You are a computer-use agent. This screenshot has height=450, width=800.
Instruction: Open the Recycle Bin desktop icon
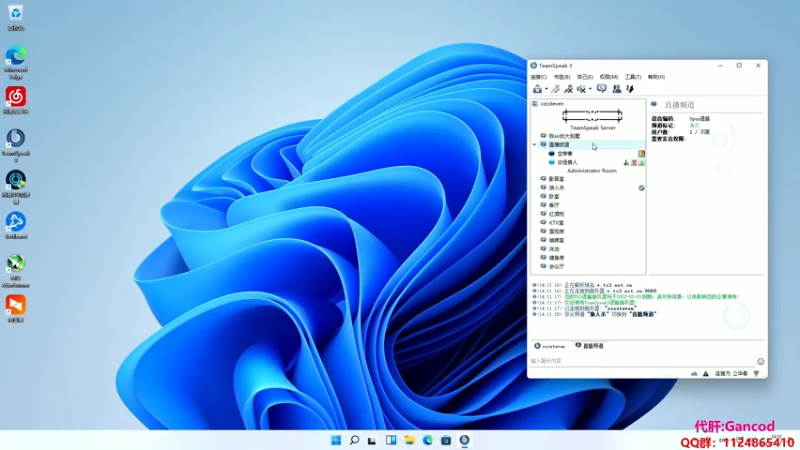coord(16,18)
